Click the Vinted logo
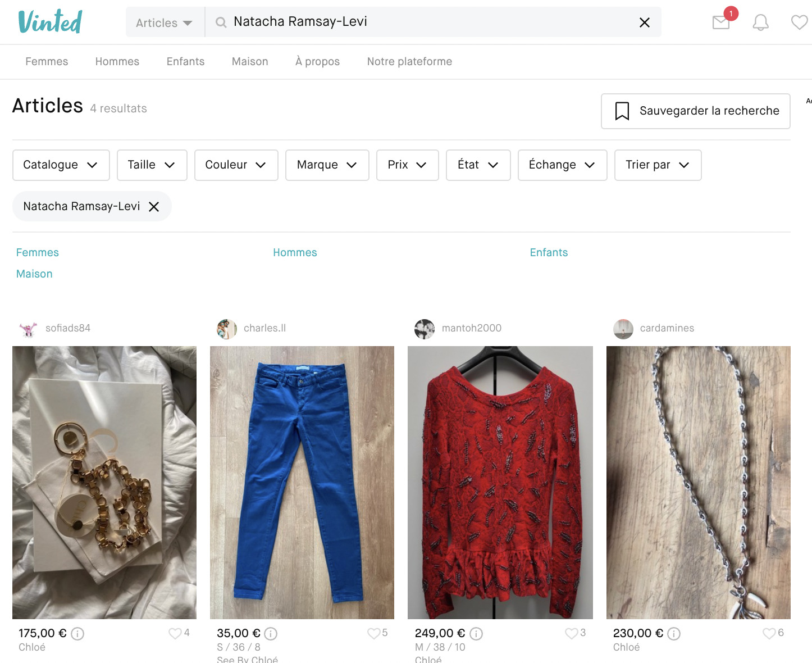Screen dimensions: 812x663 [x=50, y=22]
